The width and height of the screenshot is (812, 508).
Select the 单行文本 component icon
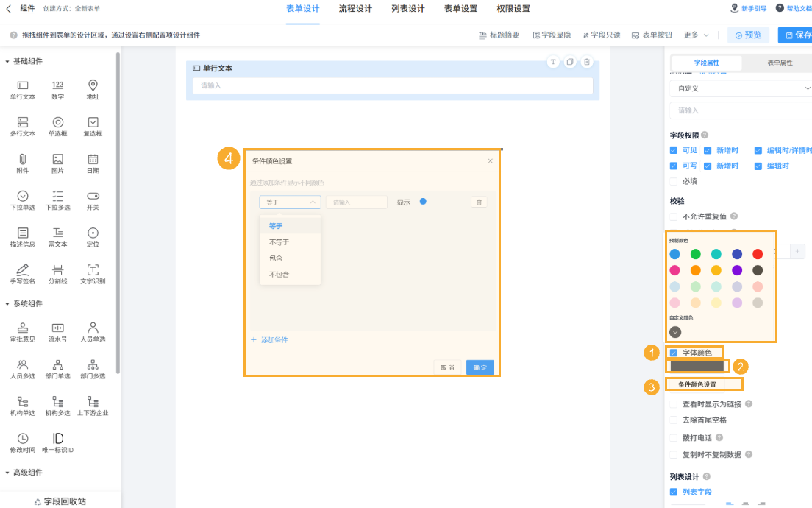23,90
